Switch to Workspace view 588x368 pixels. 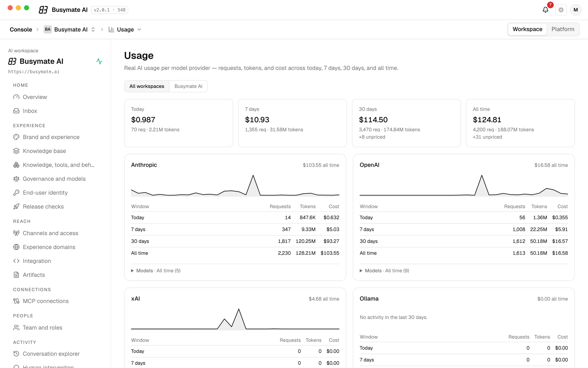(527, 29)
